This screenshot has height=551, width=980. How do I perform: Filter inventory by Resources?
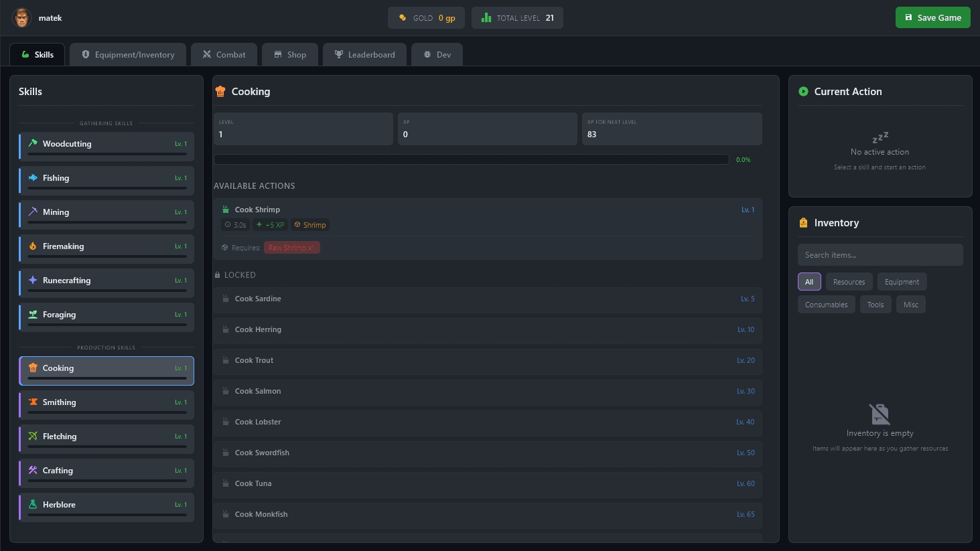pos(849,282)
